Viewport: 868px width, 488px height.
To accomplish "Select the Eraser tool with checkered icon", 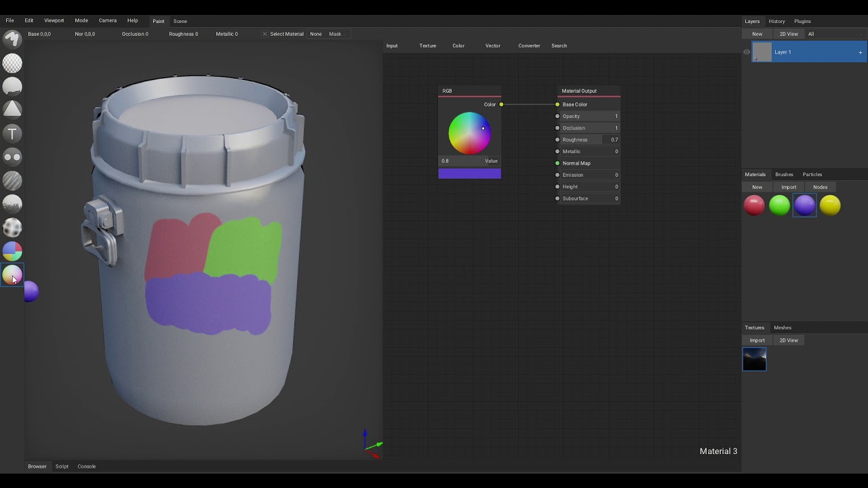I will [12, 63].
